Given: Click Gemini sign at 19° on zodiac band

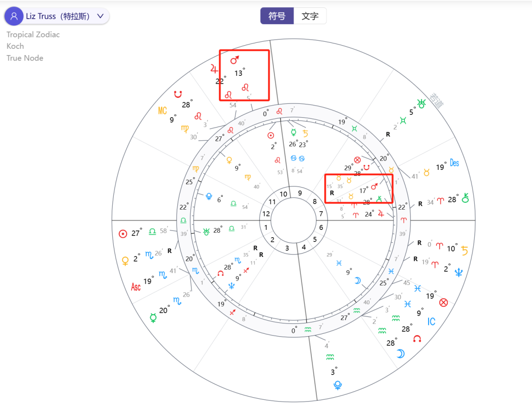Looking at the screenshot, I should 355,128.
